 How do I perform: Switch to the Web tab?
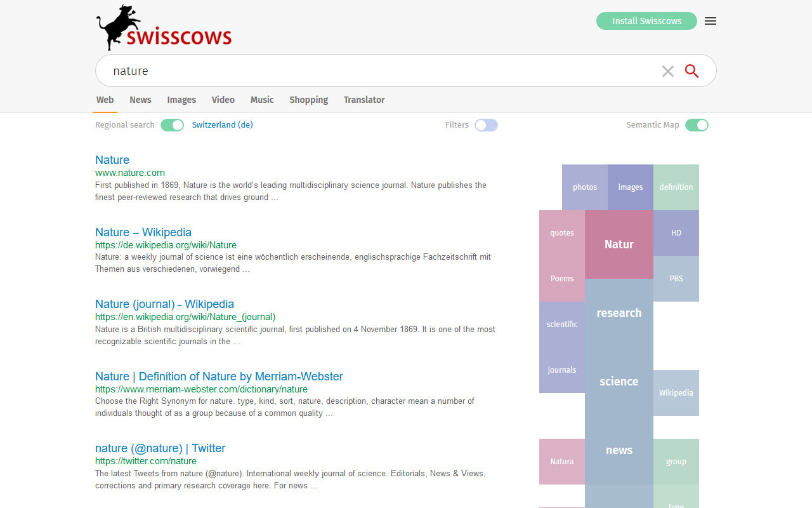[105, 100]
